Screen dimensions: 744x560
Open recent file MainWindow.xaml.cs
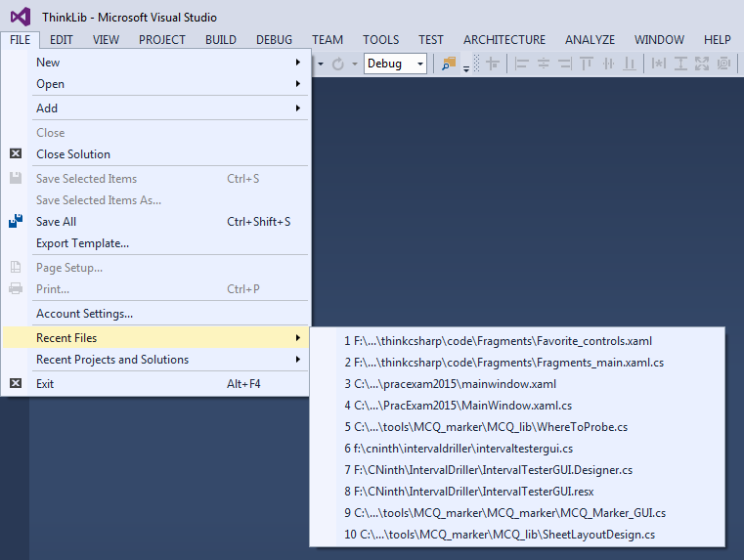point(517,406)
